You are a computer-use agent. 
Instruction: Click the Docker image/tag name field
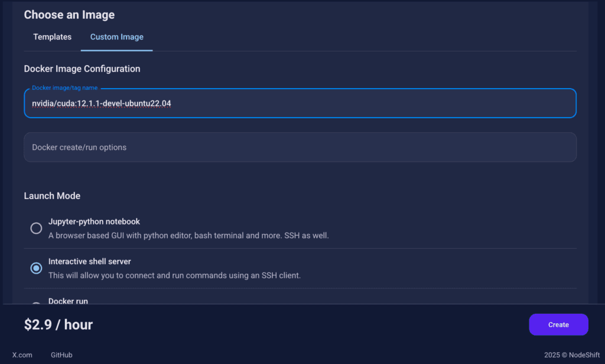[300, 103]
